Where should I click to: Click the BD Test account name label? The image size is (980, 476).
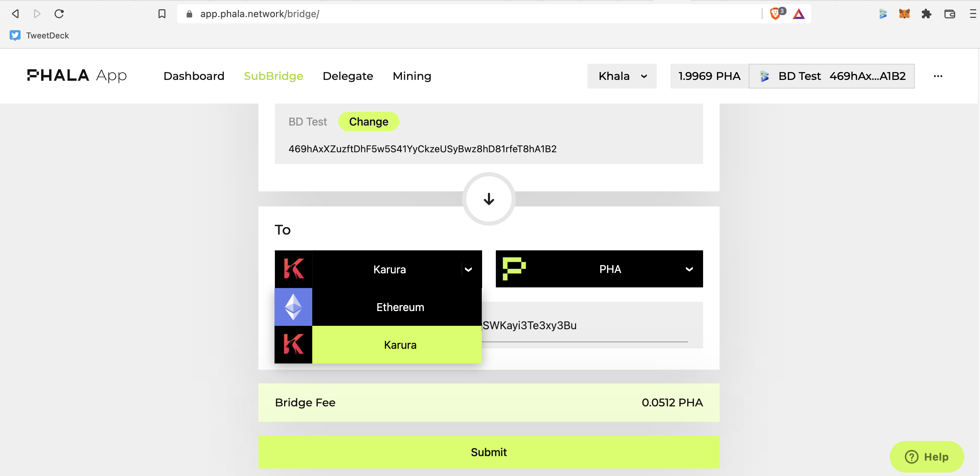307,122
